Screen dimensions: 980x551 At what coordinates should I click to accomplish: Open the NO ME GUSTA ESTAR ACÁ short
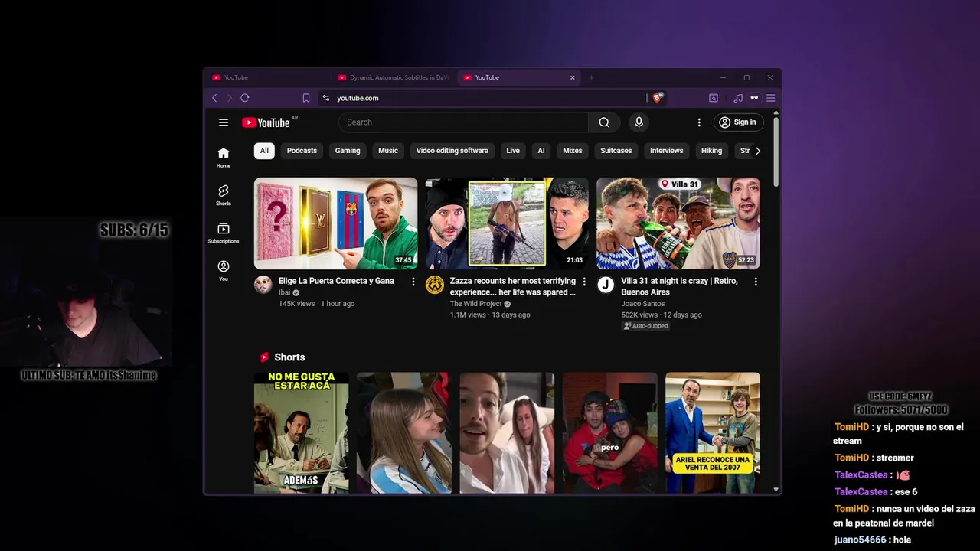[x=301, y=432]
